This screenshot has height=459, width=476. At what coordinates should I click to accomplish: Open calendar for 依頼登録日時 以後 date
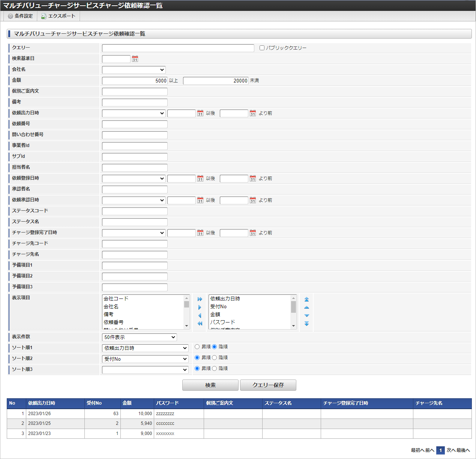pos(200,178)
